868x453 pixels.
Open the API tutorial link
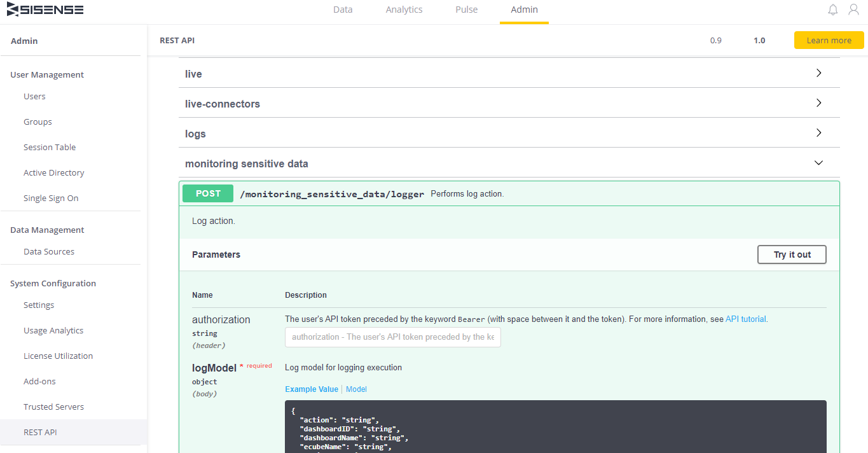pos(745,319)
